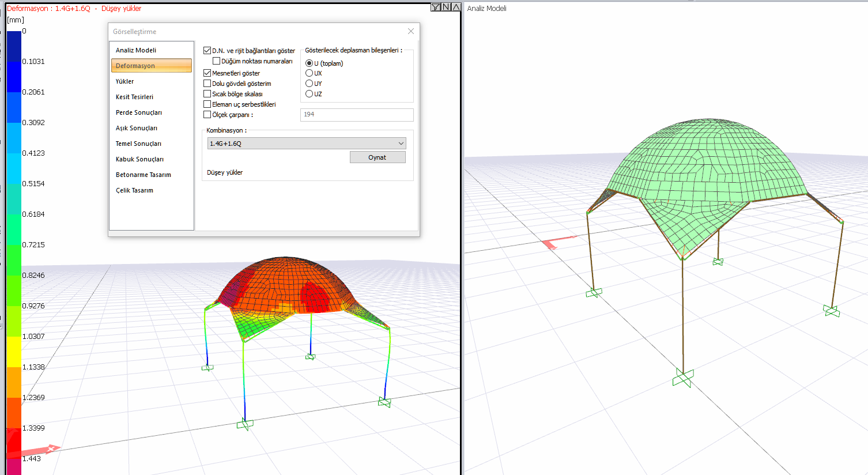Click the [mm] unit label
Screen dimensions: 868x475
[16, 20]
